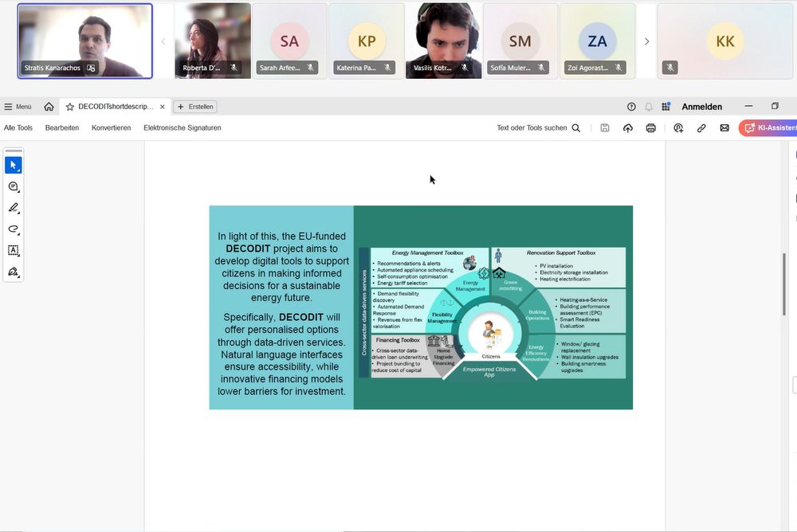The image size is (797, 532).
Task: Open Alle Tools menu
Action: (18, 128)
